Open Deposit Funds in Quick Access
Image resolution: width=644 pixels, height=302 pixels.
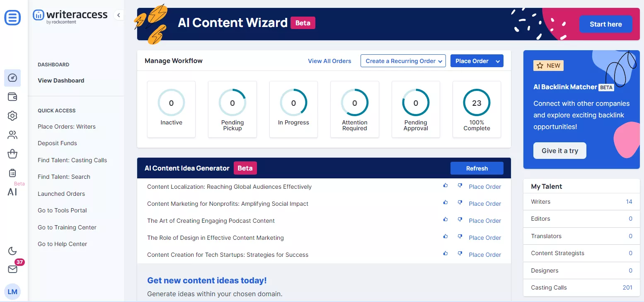(x=57, y=143)
